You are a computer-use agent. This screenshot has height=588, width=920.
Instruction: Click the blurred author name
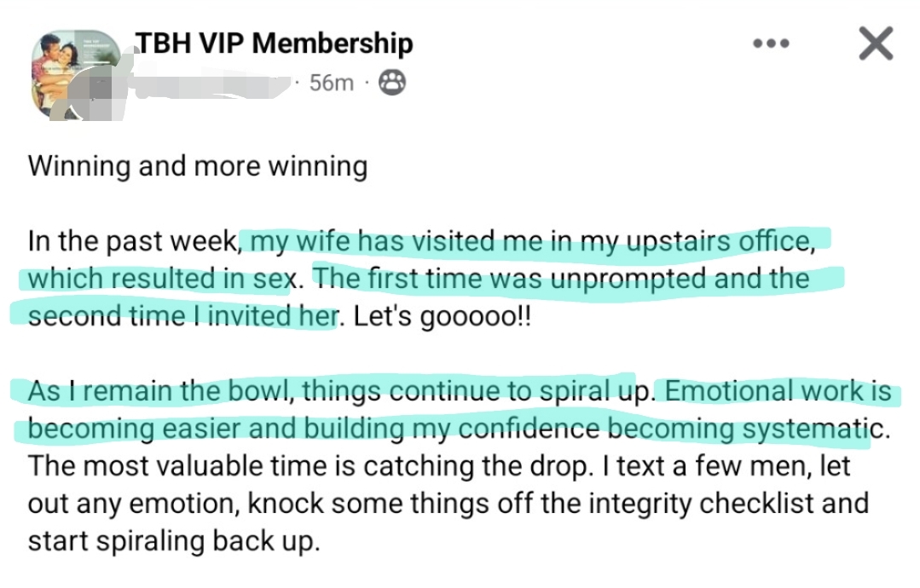(x=213, y=84)
